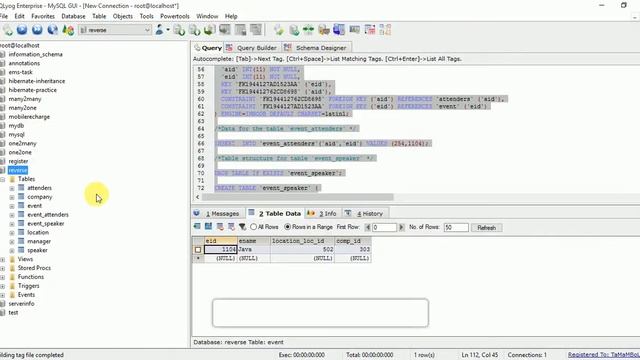Expand the Triggers folder node
The width and height of the screenshot is (640, 360).
3,287
